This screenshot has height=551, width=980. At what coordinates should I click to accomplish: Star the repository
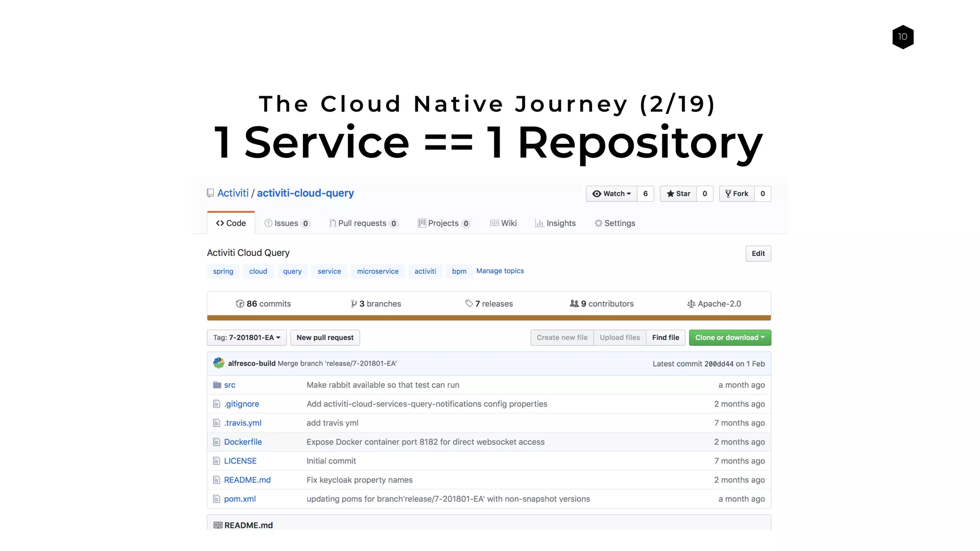click(679, 194)
